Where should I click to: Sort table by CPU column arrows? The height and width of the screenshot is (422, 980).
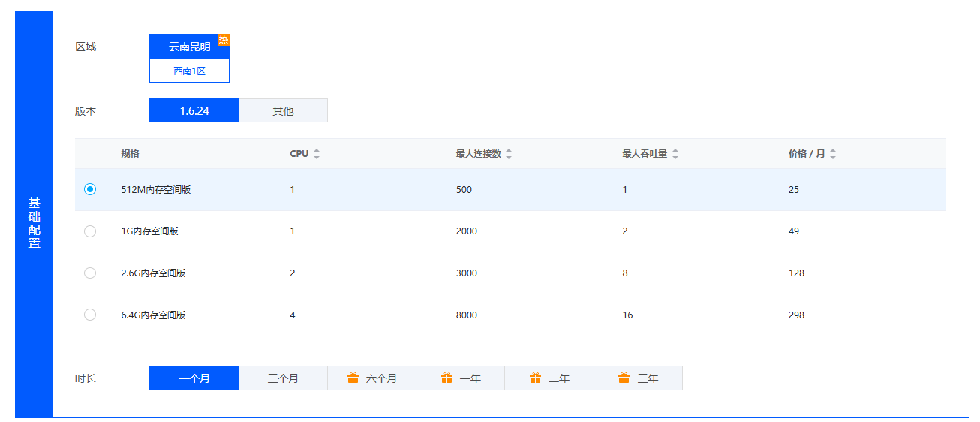(317, 154)
